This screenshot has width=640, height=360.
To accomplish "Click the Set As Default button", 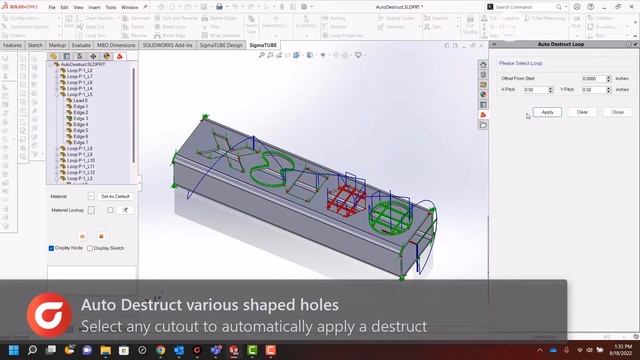I will coord(115,196).
